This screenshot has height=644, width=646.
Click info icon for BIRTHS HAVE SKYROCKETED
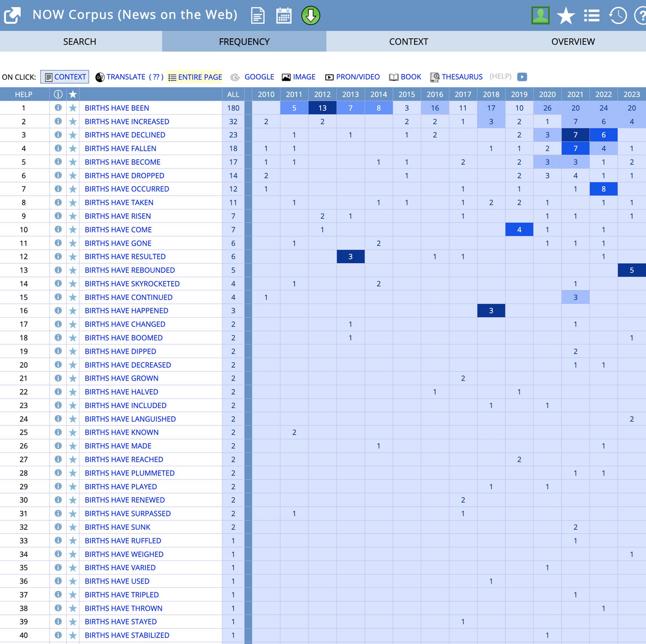pyautogui.click(x=58, y=284)
